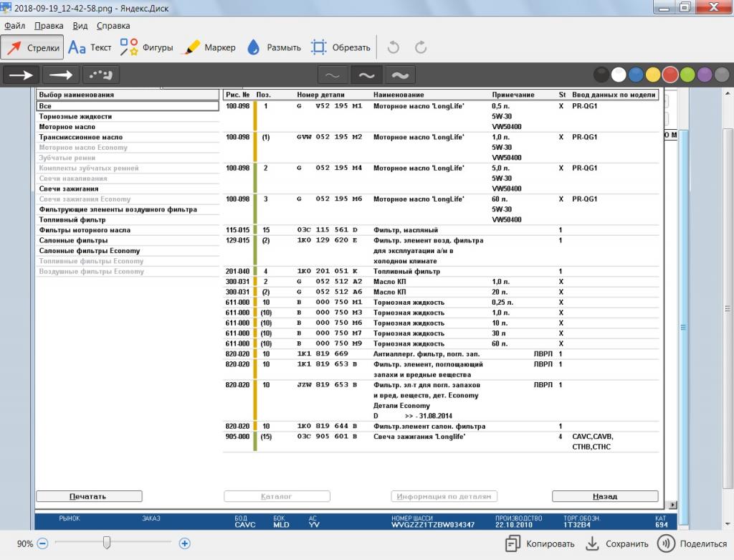734x560 pixels.
Task: Zoom out with the minus button
Action: point(42,544)
